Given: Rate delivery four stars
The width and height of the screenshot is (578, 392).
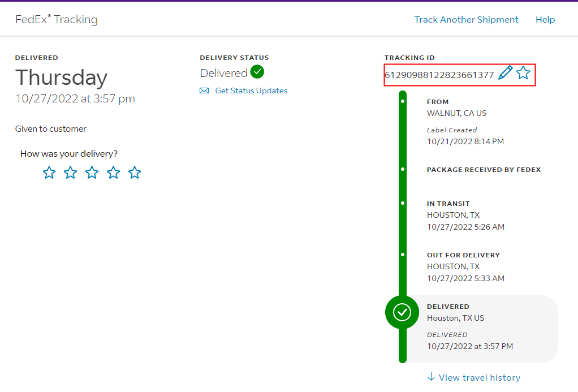Looking at the screenshot, I should tap(113, 173).
